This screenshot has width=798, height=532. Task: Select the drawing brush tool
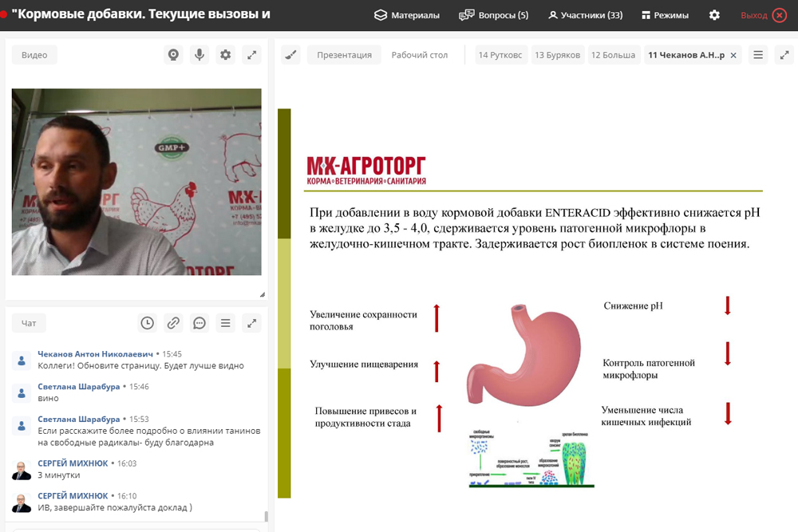290,55
